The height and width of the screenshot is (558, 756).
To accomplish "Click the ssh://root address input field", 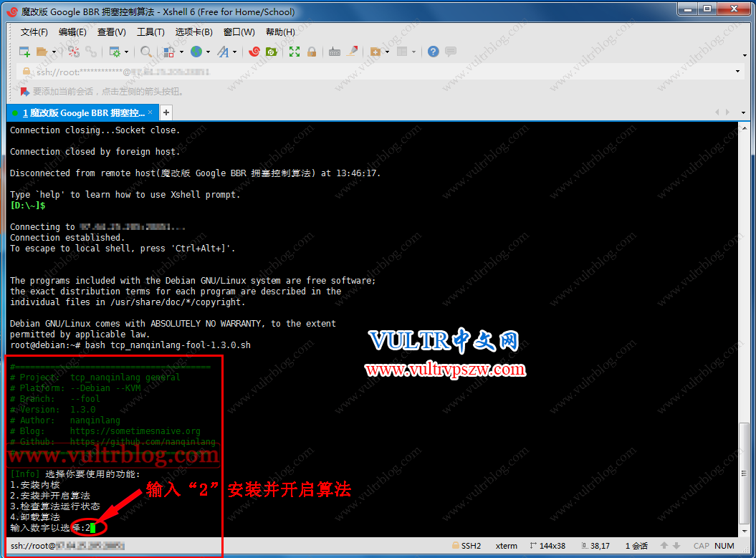I will (x=381, y=72).
